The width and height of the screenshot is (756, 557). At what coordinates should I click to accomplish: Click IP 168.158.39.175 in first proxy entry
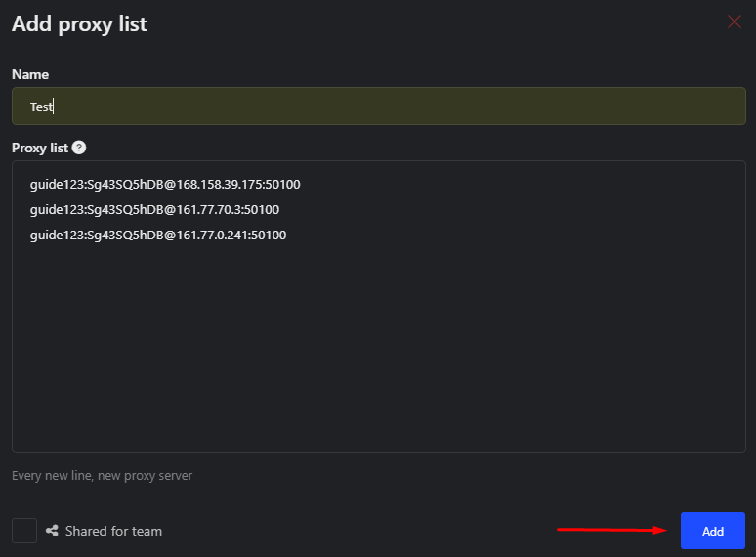point(219,185)
